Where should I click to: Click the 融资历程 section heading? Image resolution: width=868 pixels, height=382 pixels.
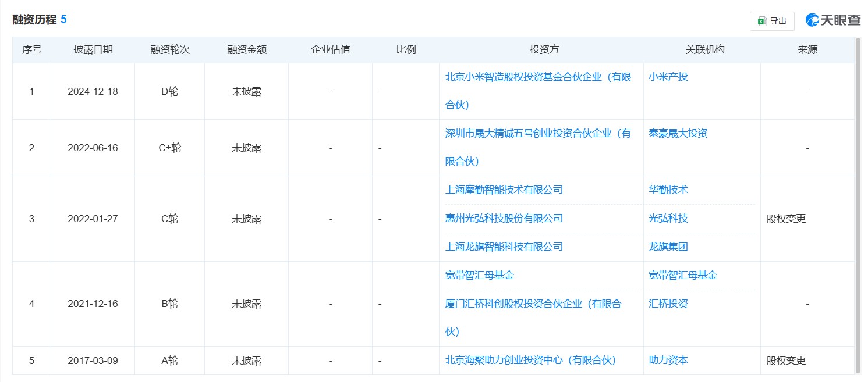[x=34, y=20]
